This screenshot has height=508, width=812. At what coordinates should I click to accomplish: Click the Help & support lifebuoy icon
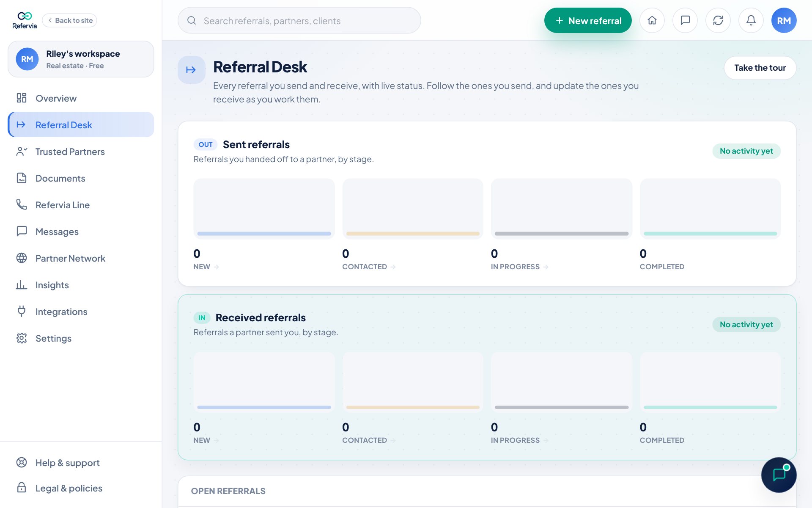click(22, 462)
